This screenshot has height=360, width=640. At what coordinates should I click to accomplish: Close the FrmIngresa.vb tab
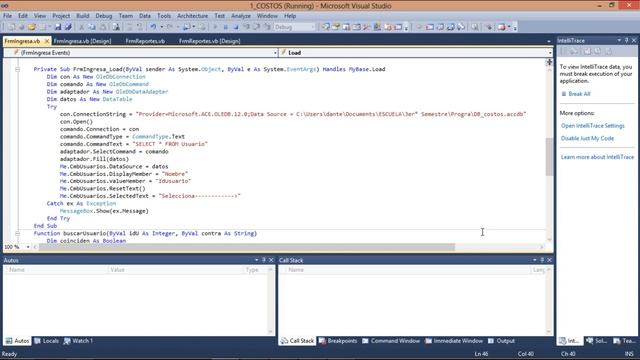click(47, 41)
